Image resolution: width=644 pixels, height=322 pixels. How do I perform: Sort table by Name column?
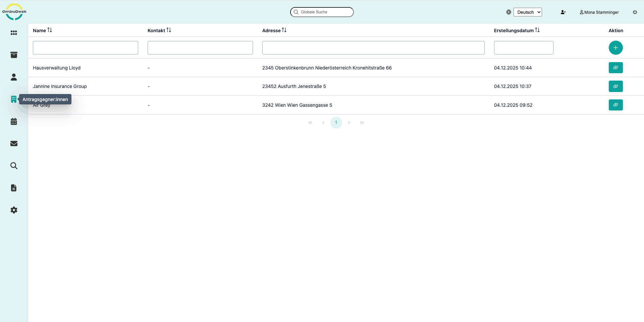coord(50,30)
